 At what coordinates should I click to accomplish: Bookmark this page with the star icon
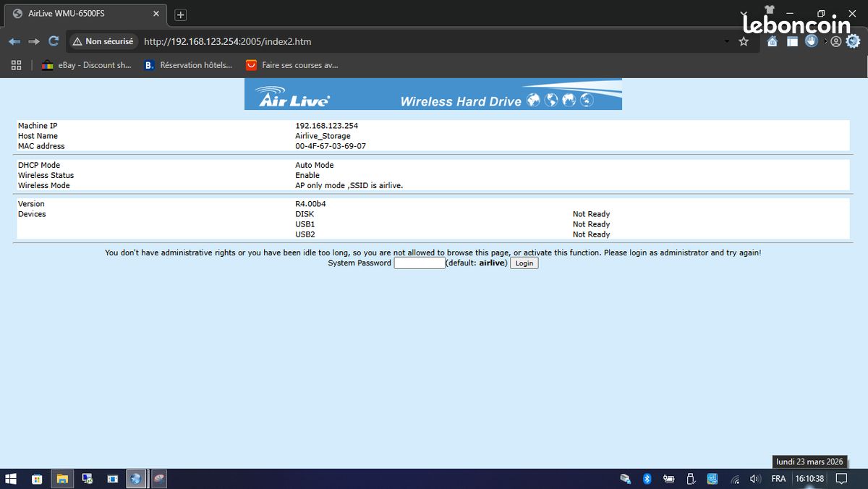[744, 42]
